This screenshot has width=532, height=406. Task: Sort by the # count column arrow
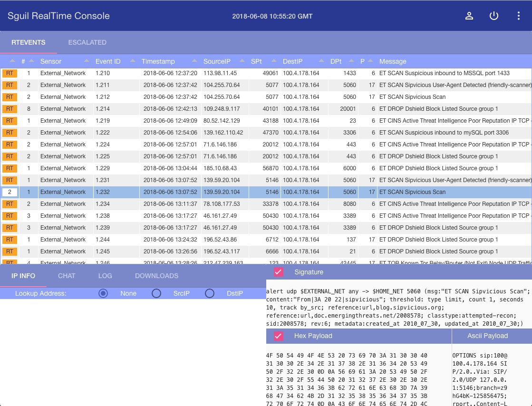pyautogui.click(x=31, y=61)
